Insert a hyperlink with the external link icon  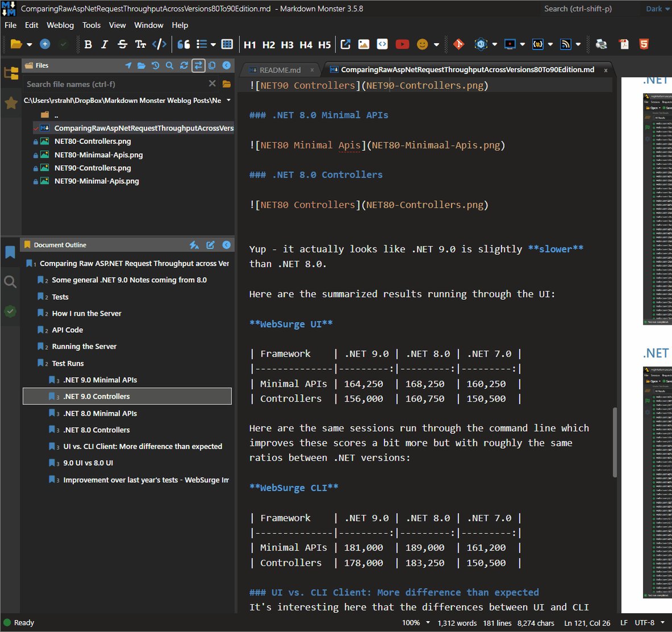tap(346, 44)
